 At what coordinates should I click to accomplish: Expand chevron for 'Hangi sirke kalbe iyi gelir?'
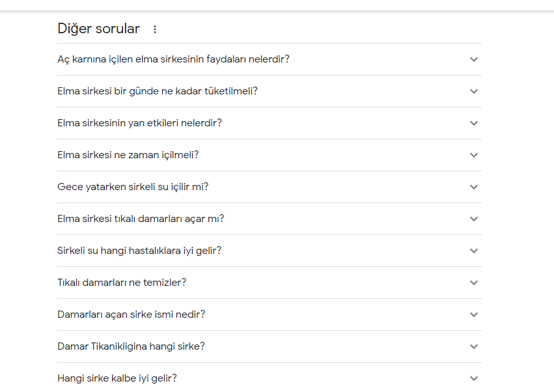[474, 378]
